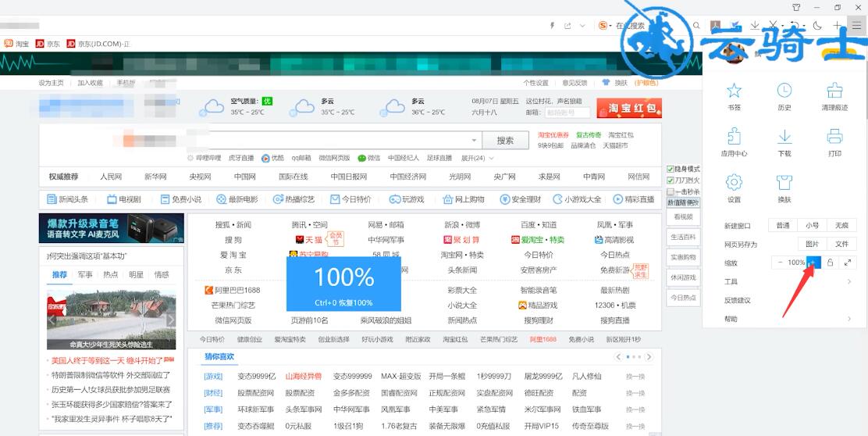
Task: Toggle the zoom lock icon in 缩放 row
Action: 830,263
